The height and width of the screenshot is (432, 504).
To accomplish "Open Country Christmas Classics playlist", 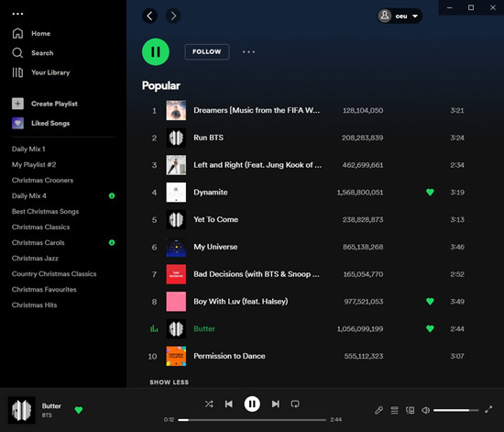I will pos(54,273).
